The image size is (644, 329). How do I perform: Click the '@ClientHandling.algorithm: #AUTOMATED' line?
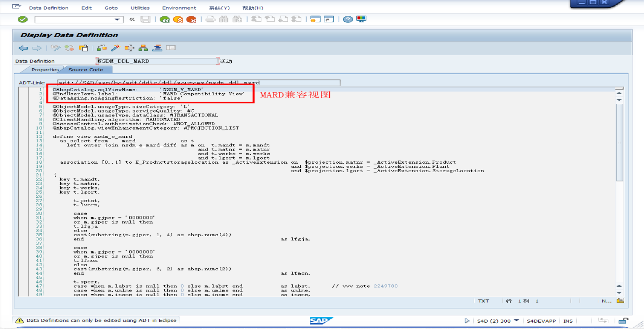click(x=116, y=119)
